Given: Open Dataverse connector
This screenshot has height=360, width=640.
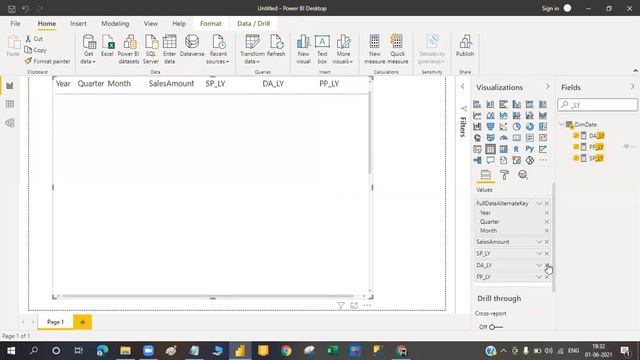Looking at the screenshot, I should click(x=192, y=45).
